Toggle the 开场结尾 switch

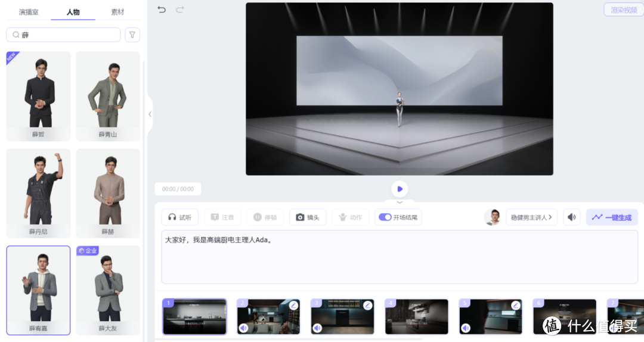pos(385,217)
